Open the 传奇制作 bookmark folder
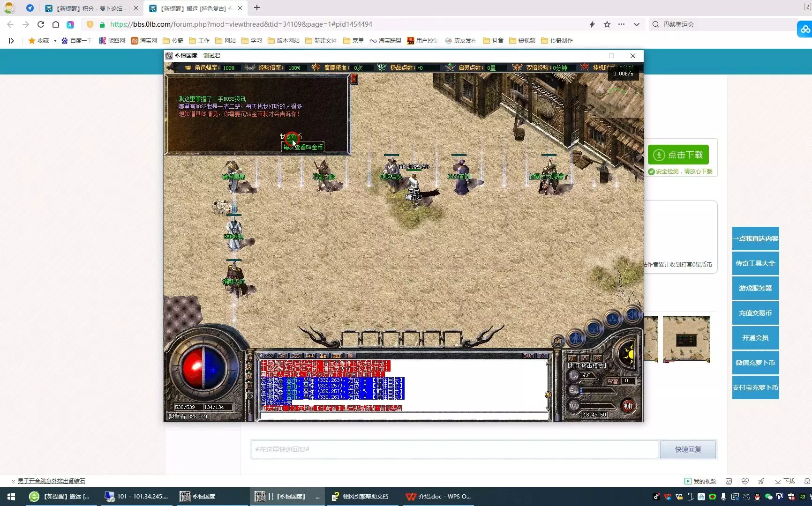The height and width of the screenshot is (506, 812). tap(557, 41)
